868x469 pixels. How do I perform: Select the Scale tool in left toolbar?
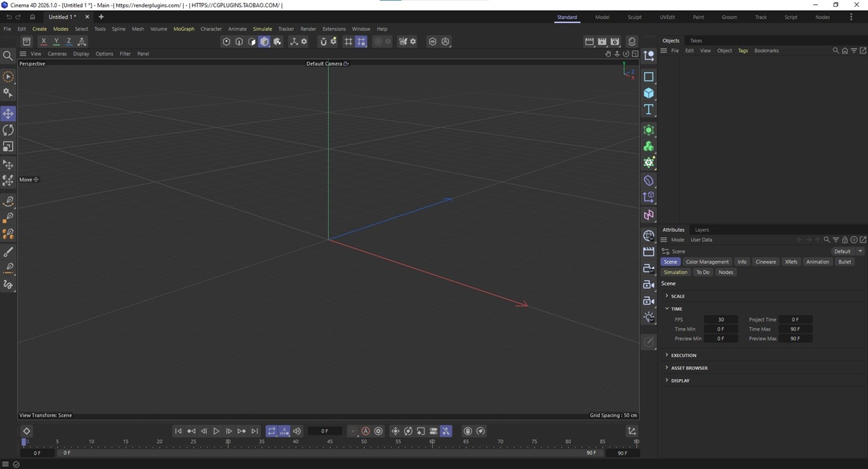tap(8, 146)
